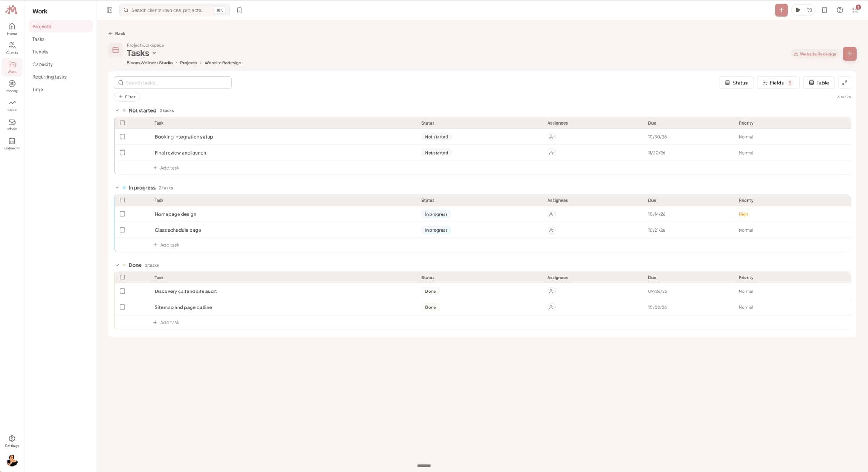
Task: Go to Time in Work menu
Action: coord(38,89)
